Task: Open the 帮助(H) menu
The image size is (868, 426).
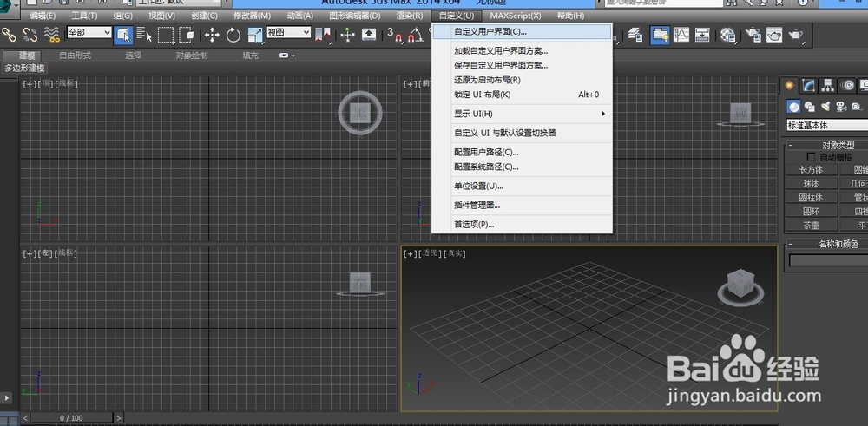Action: pyautogui.click(x=570, y=16)
